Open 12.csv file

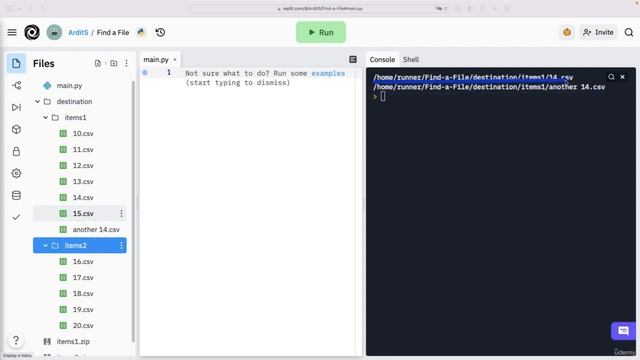pyautogui.click(x=83, y=165)
